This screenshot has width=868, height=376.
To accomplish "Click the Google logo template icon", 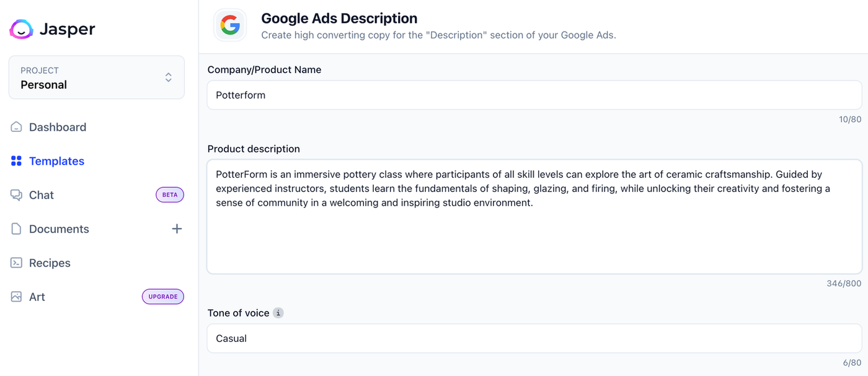I will point(230,25).
